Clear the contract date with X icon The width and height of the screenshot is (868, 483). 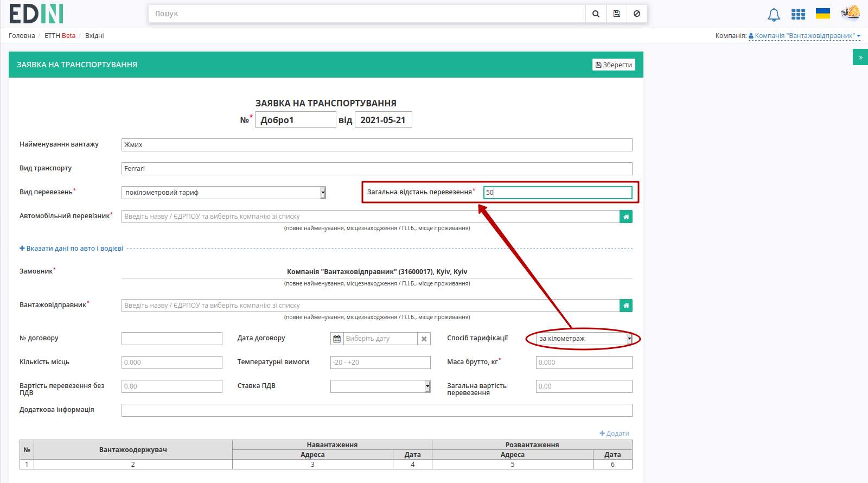424,339
